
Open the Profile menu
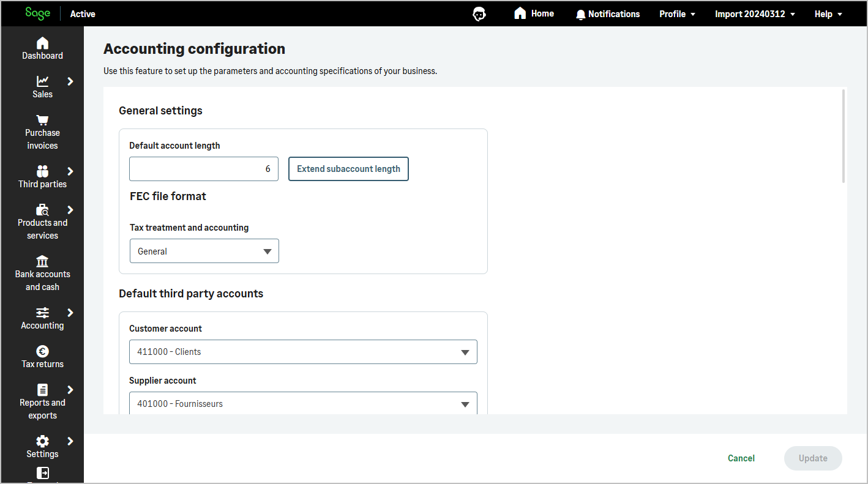tap(677, 14)
